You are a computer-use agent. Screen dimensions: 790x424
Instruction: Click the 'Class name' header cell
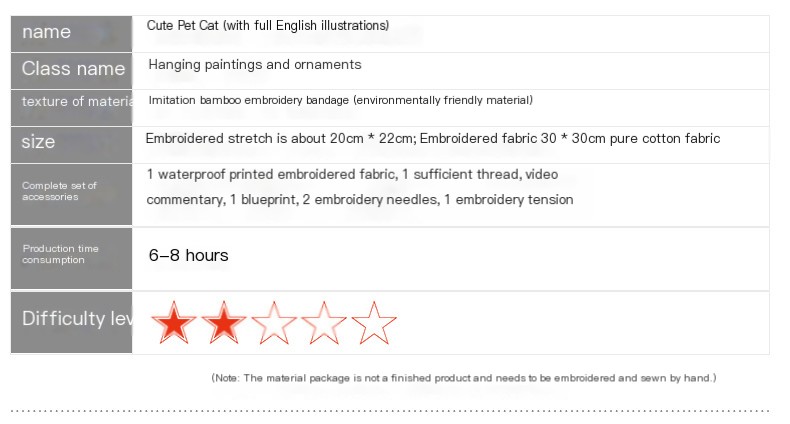click(x=72, y=71)
